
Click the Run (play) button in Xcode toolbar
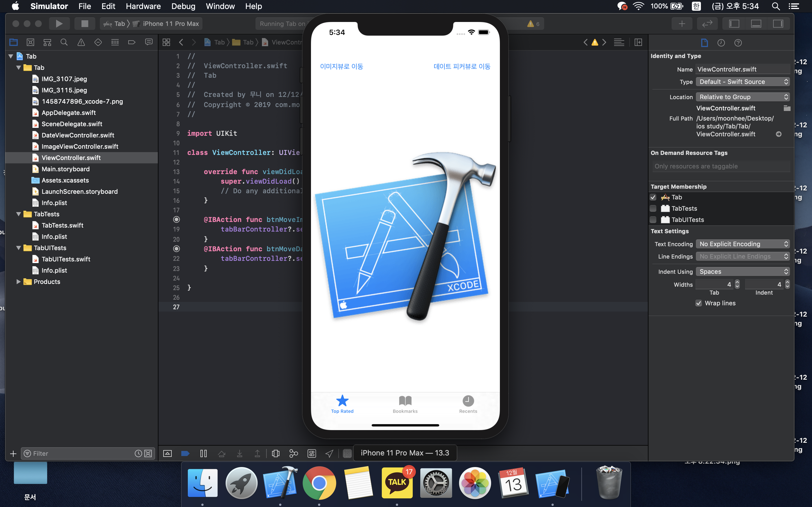(x=59, y=24)
